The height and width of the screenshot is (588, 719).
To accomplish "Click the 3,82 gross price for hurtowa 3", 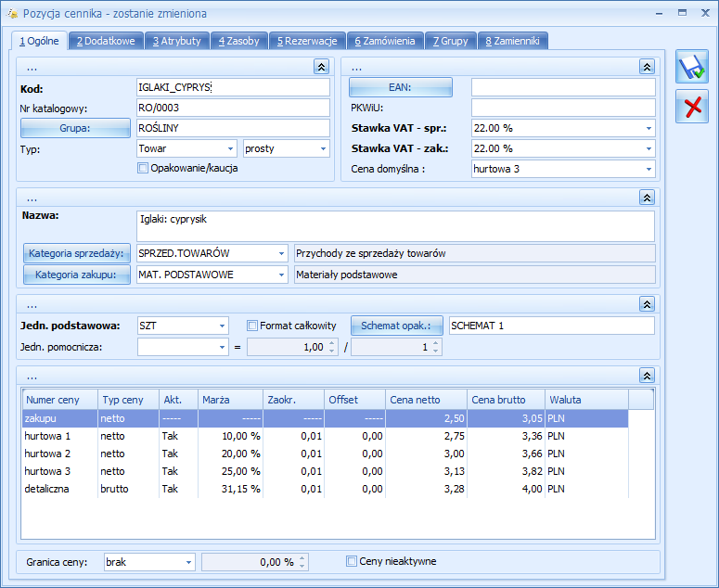I will [x=507, y=471].
